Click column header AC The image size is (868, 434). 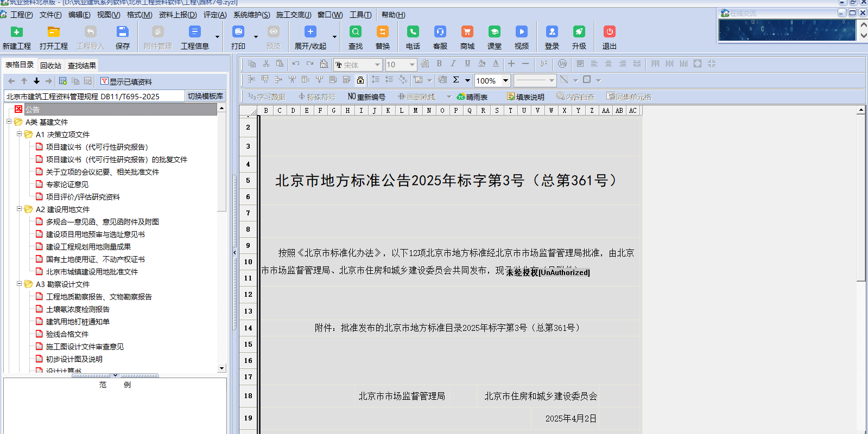tap(633, 111)
